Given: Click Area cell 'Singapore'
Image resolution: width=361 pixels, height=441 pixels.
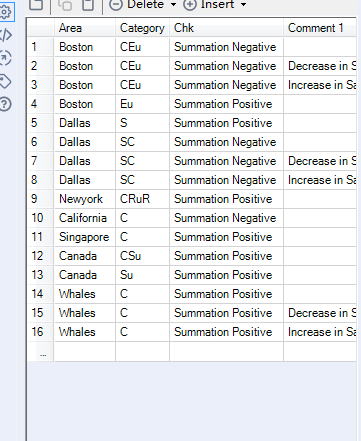Looking at the screenshot, I should point(85,237).
